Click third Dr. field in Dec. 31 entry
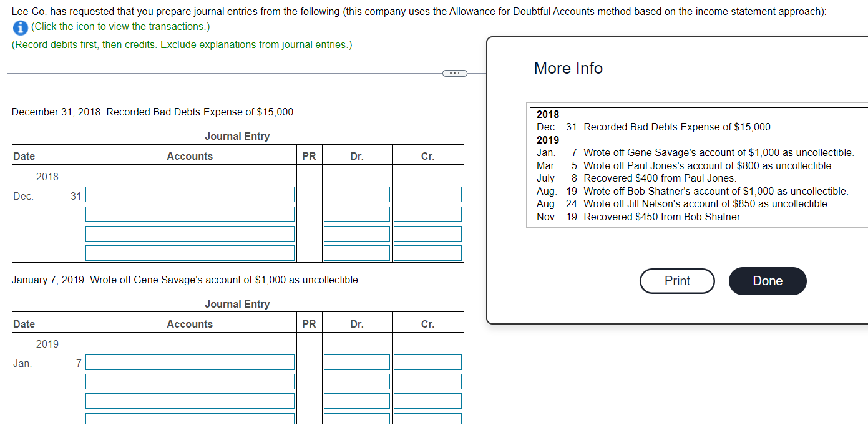 point(357,233)
